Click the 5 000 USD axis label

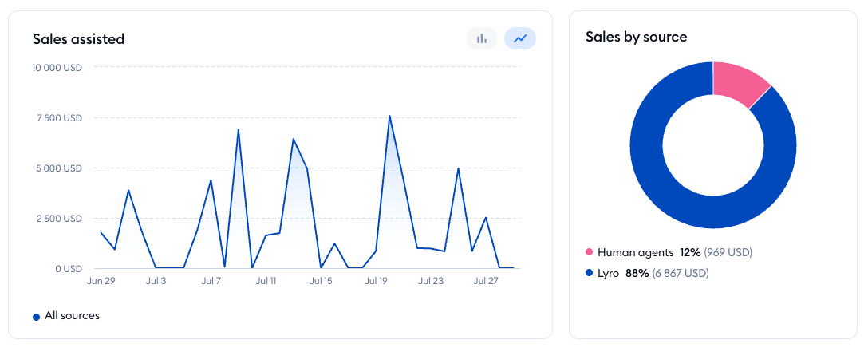pos(60,168)
